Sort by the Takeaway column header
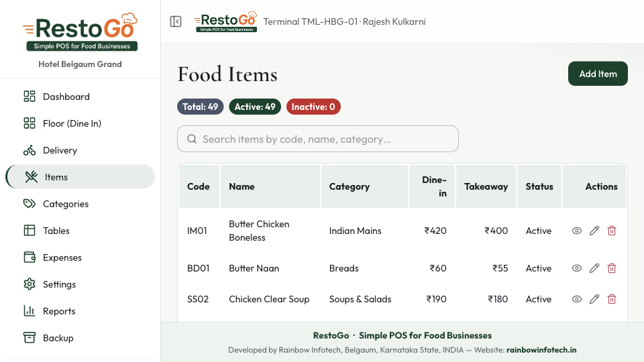 point(486,186)
